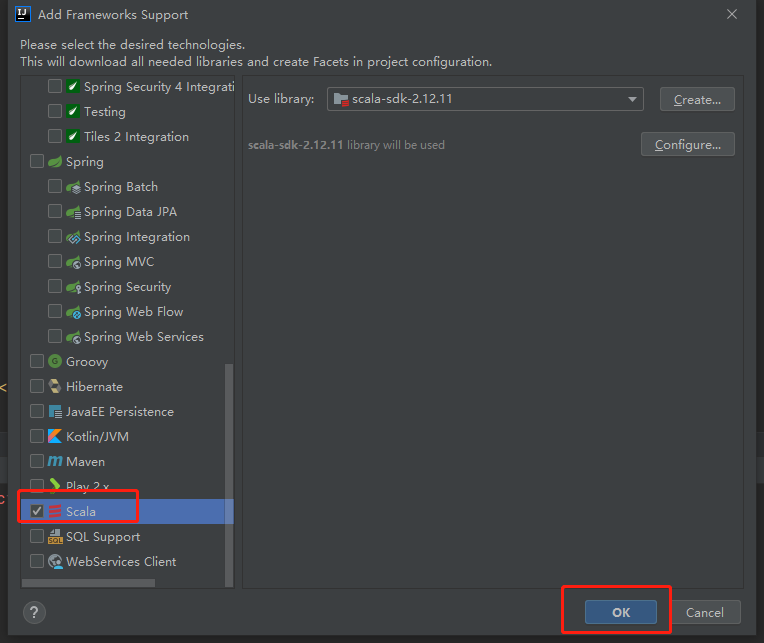Screen dimensions: 764x643
Task: Click the WebServices Client icon
Action: (x=55, y=562)
